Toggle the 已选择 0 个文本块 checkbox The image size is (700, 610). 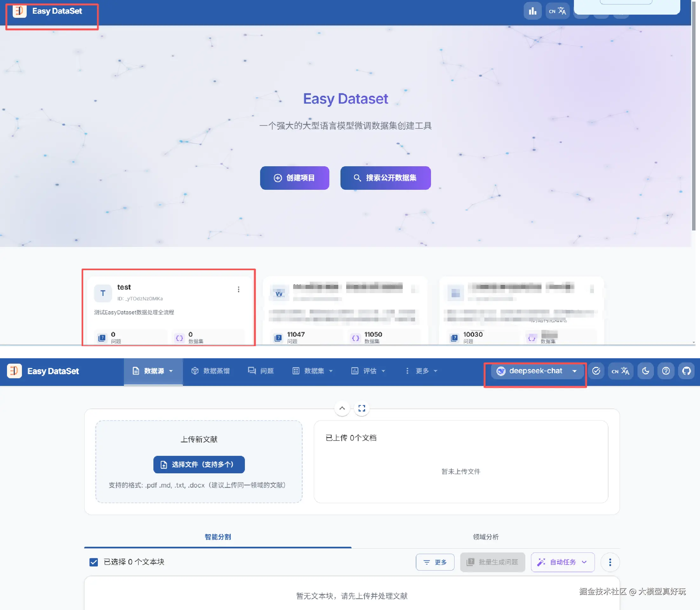click(94, 562)
